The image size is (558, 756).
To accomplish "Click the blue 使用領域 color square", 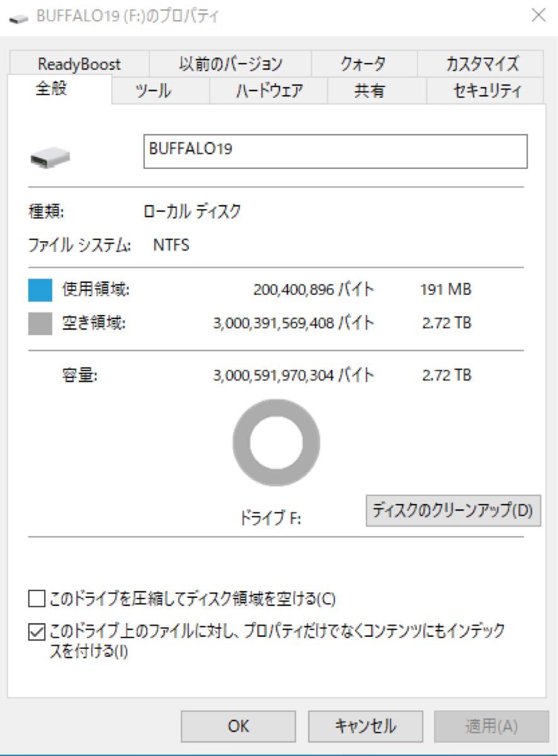I will (40, 289).
